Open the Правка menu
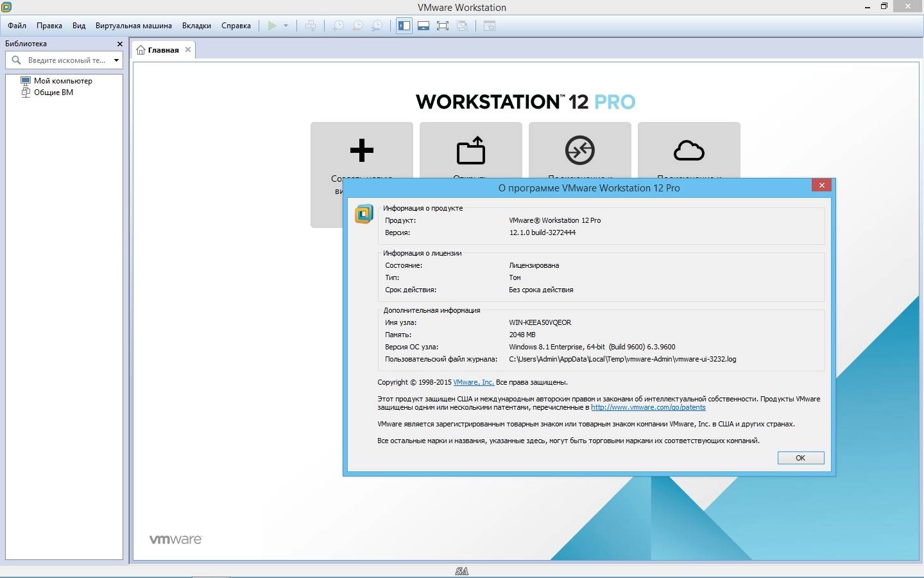This screenshot has height=578, width=924. tap(49, 26)
